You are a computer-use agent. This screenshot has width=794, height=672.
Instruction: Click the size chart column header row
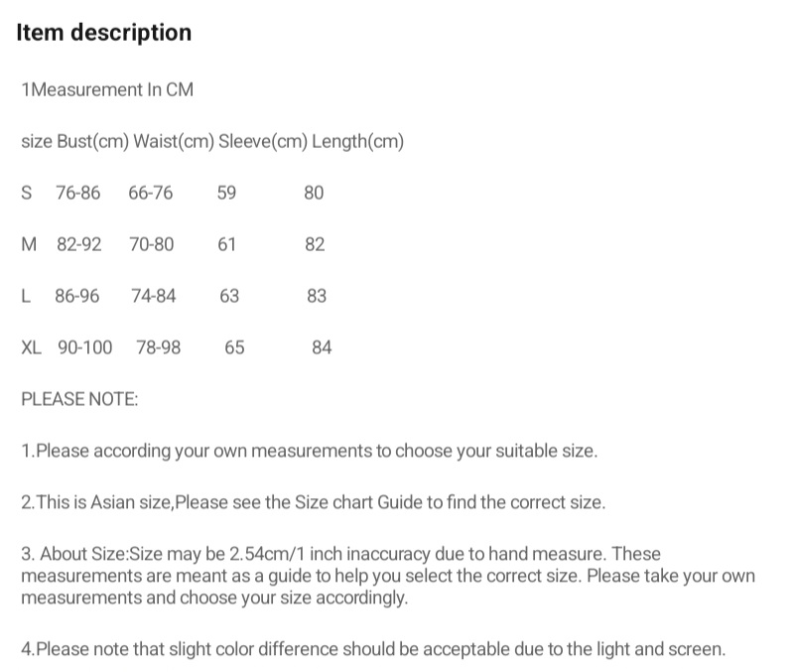[212, 142]
